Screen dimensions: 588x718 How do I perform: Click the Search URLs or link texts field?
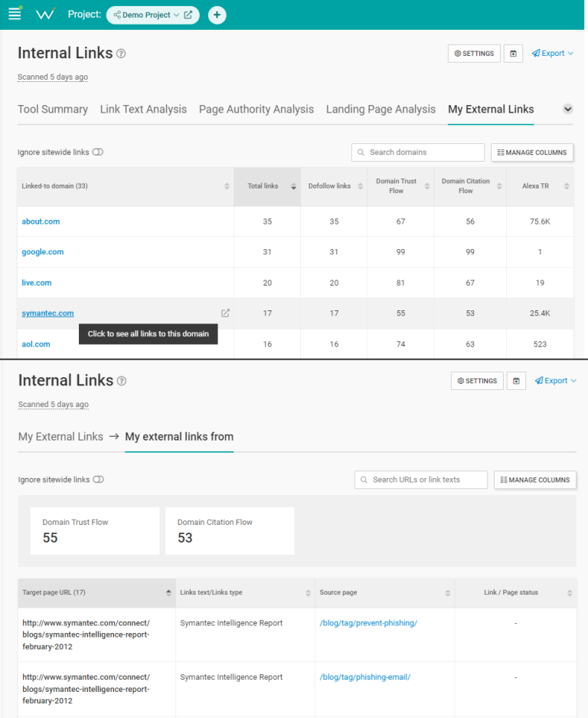tap(421, 480)
